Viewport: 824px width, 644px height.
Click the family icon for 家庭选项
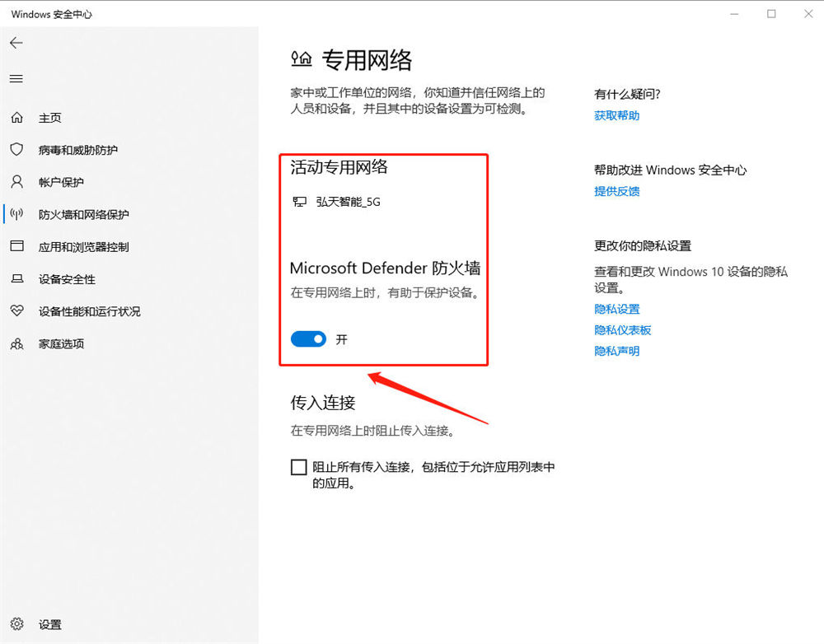tap(16, 344)
